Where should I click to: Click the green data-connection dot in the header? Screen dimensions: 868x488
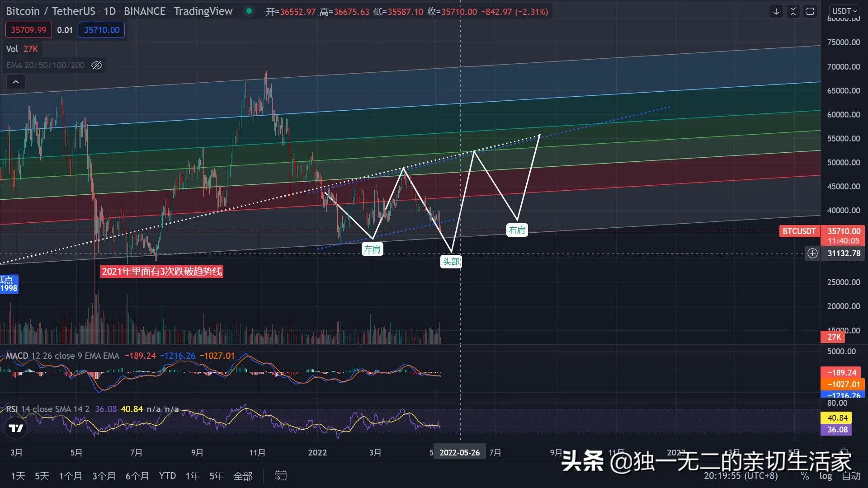tap(249, 11)
